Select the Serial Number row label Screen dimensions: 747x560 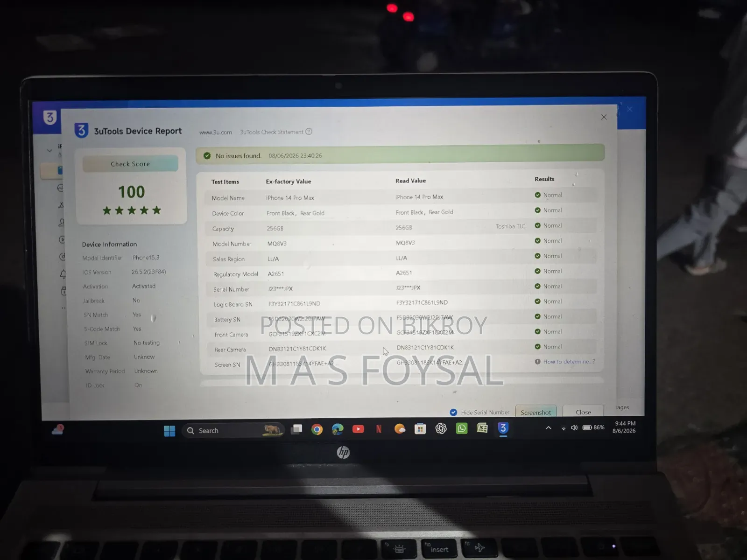[x=231, y=290]
